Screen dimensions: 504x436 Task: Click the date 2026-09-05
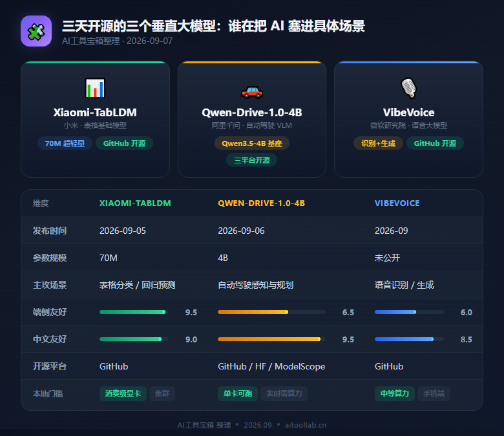point(123,231)
